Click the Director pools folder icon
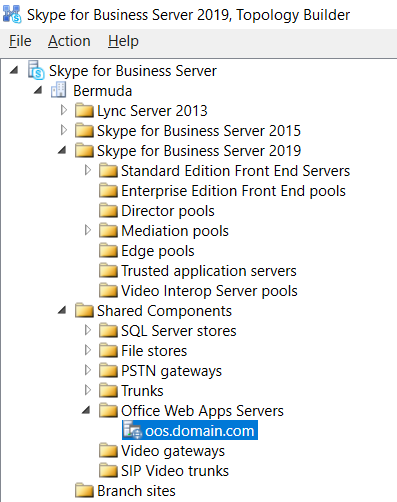 tap(108, 211)
